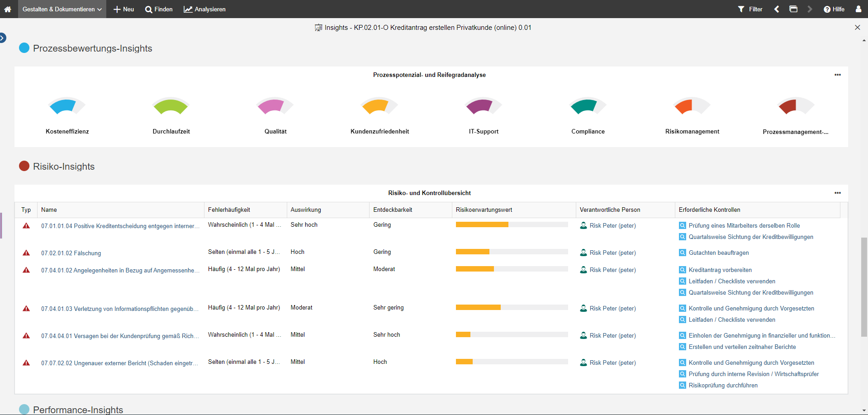Open control Prüfung durch interne Revision

point(754,374)
